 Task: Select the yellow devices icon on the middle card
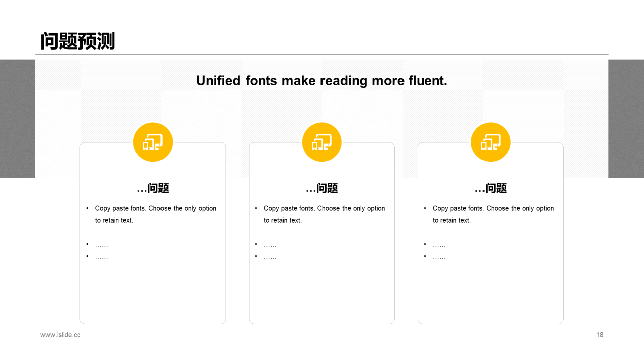(321, 142)
